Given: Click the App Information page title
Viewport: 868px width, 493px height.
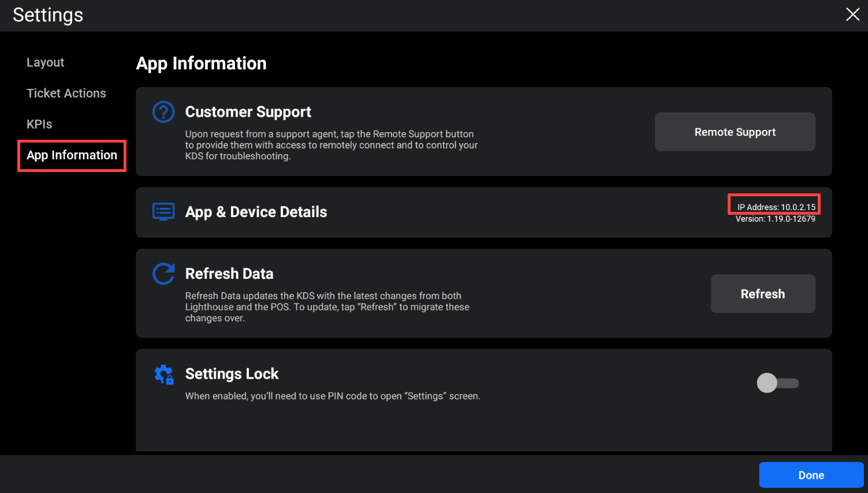Looking at the screenshot, I should click(201, 64).
